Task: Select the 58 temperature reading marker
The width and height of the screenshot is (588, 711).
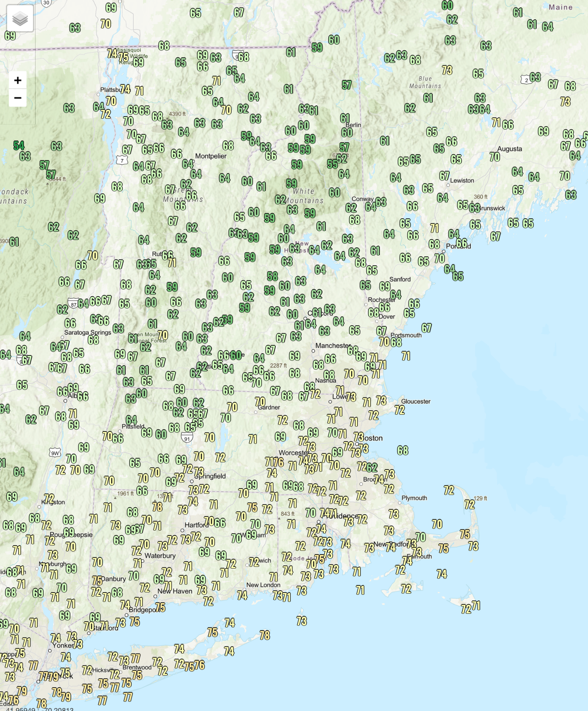Action: (x=272, y=276)
